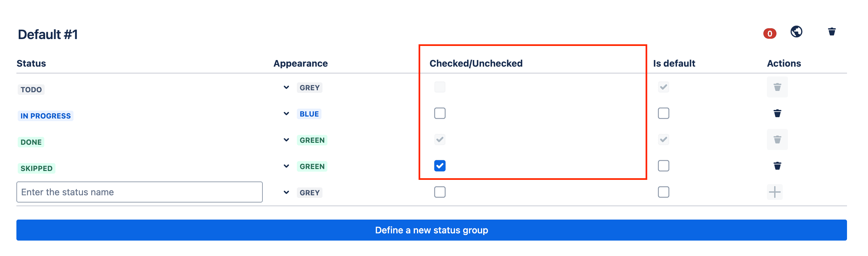Image resolution: width=868 pixels, height=256 pixels.
Task: Delete the entire Default #1 status group
Action: [x=832, y=32]
